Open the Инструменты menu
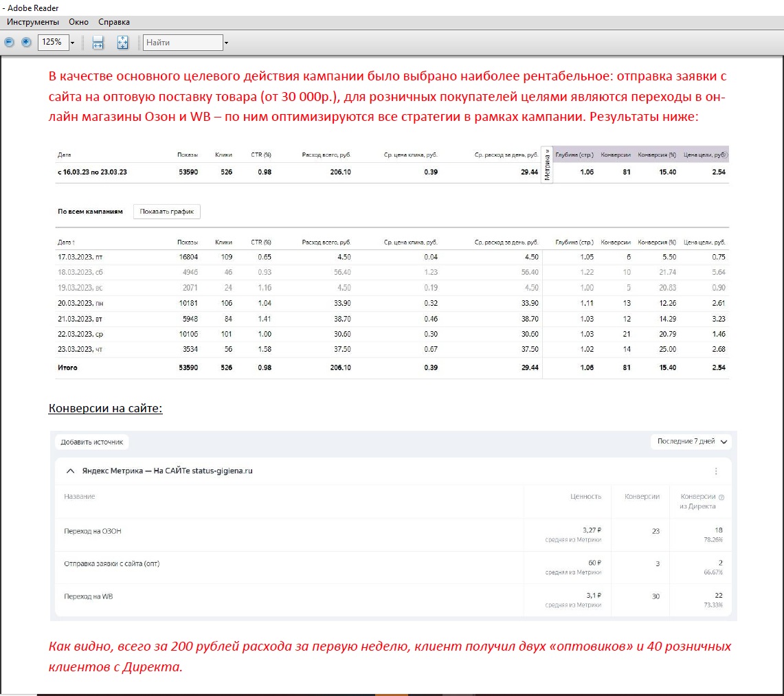Screen dimensions: 784x696 [33, 22]
